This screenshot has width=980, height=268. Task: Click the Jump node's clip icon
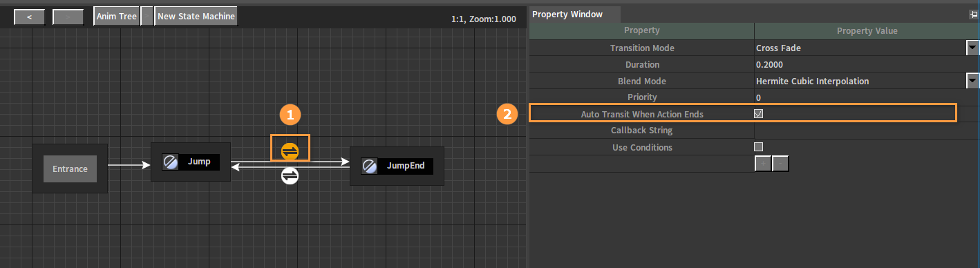pos(171,162)
